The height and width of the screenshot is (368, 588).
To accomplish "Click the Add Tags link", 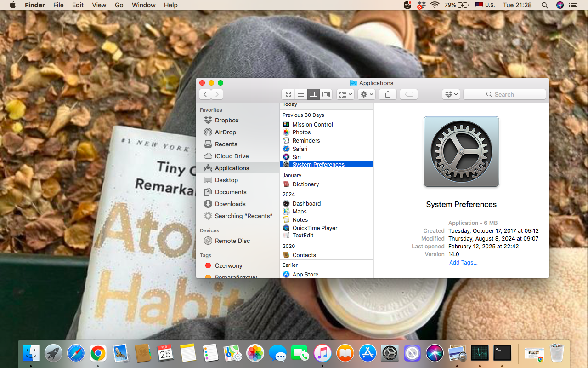I will click(463, 262).
